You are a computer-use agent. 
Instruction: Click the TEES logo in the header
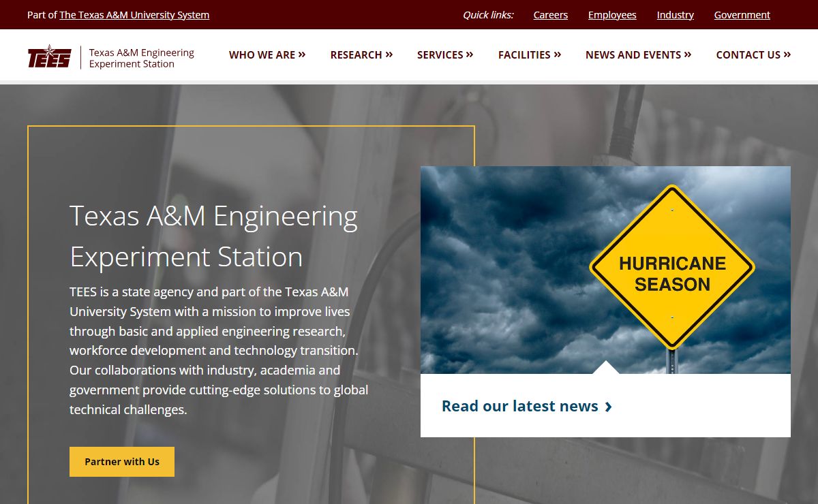click(49, 57)
